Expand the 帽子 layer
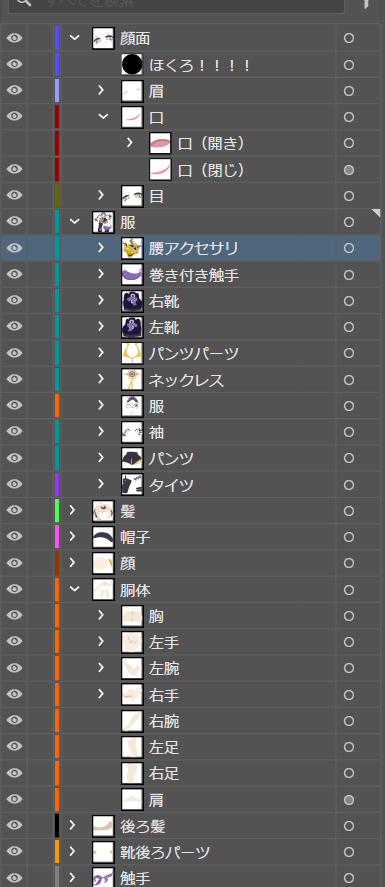The image size is (385, 887). point(72,537)
